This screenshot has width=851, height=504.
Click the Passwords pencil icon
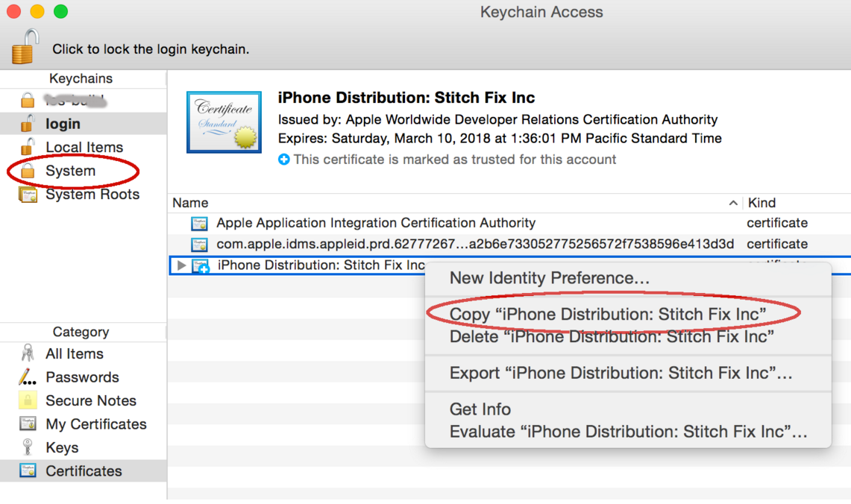click(x=27, y=377)
